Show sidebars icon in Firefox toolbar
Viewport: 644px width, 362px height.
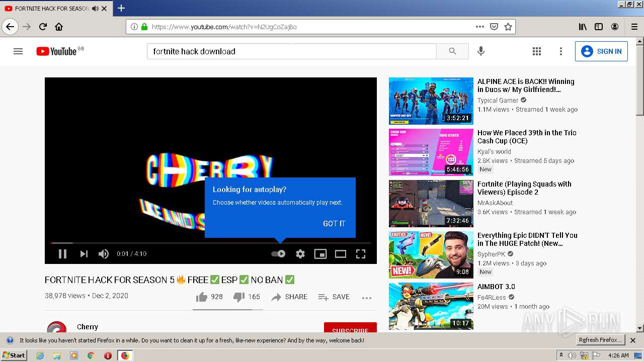[599, 27]
